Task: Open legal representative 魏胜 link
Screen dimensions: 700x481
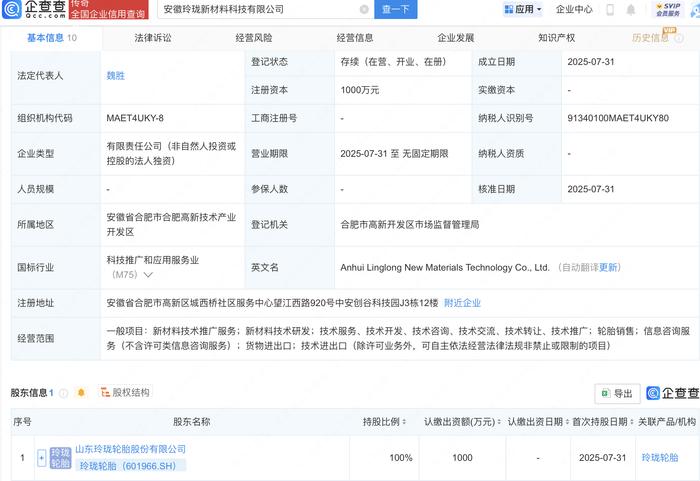Action: point(116,76)
